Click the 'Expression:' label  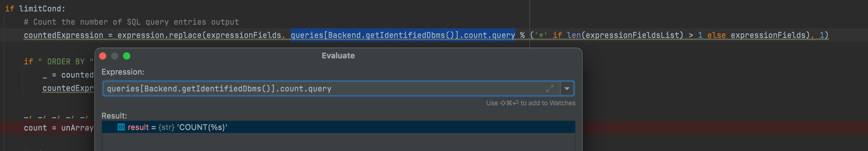(123, 72)
